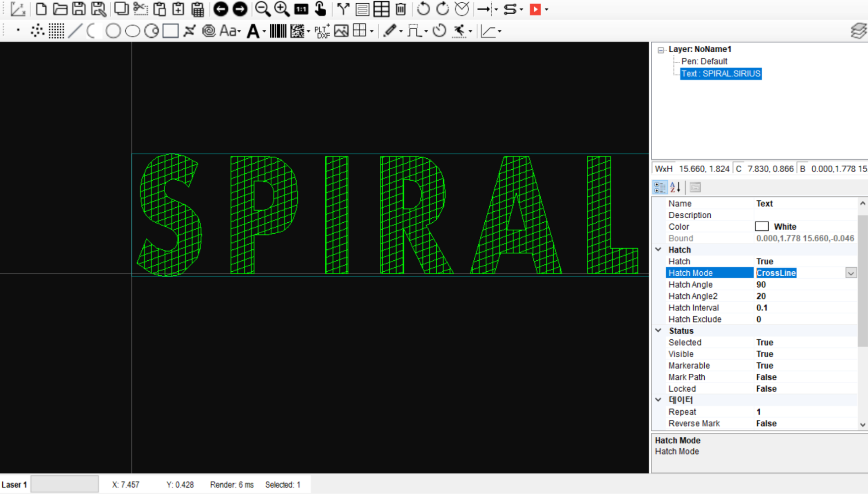Select the Layer: NoName1 tree item
This screenshot has height=494, width=868.
point(700,49)
